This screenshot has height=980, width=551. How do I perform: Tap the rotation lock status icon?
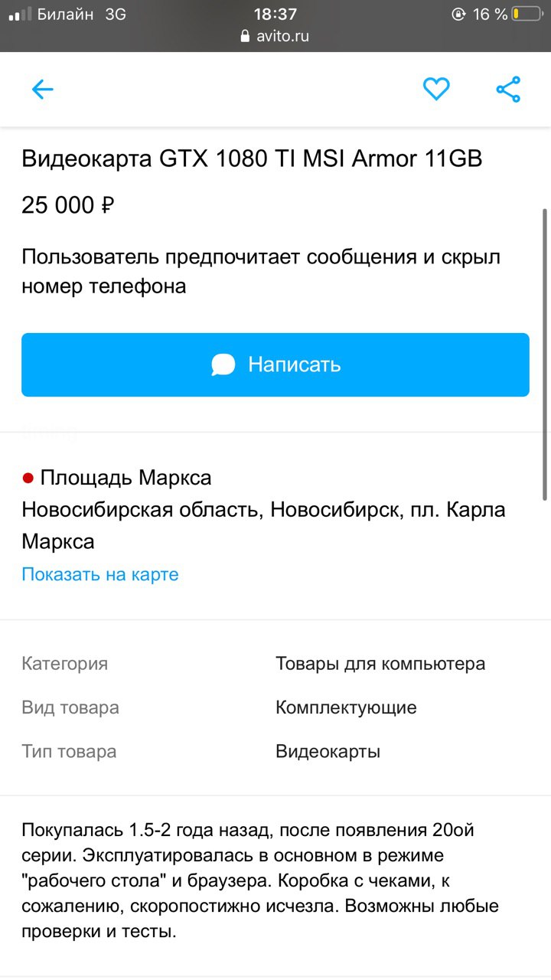point(458,14)
